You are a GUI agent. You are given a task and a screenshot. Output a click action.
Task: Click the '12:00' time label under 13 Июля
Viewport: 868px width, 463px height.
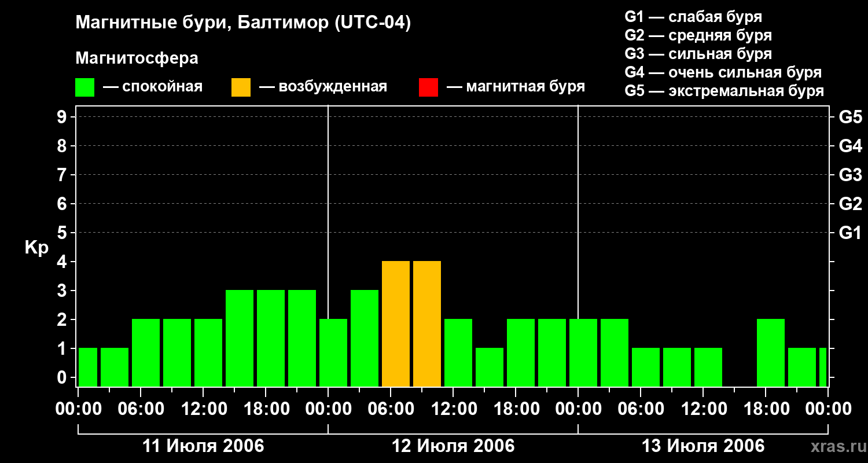tap(703, 409)
